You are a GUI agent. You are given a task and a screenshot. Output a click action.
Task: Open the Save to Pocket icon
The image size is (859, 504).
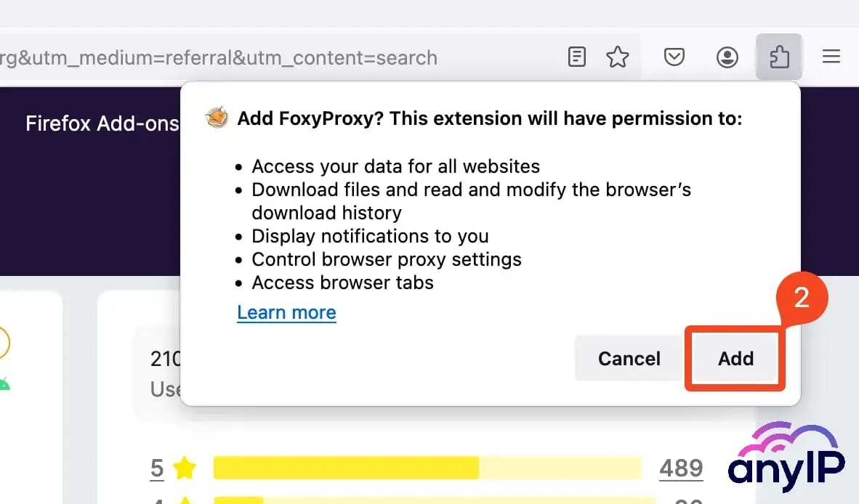[674, 57]
